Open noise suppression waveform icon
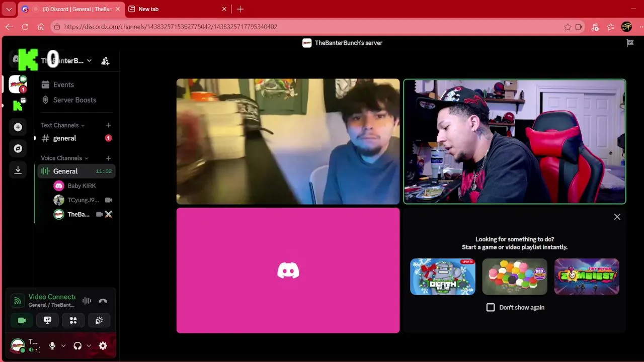 pyautogui.click(x=87, y=301)
